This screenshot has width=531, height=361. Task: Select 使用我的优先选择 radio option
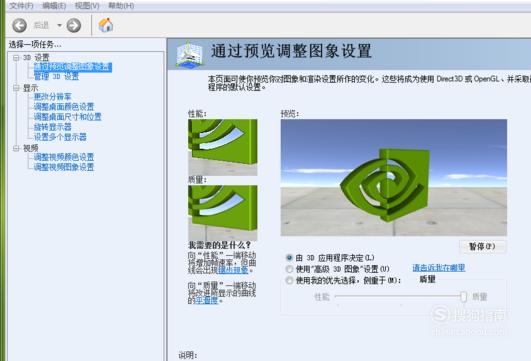pos(289,280)
